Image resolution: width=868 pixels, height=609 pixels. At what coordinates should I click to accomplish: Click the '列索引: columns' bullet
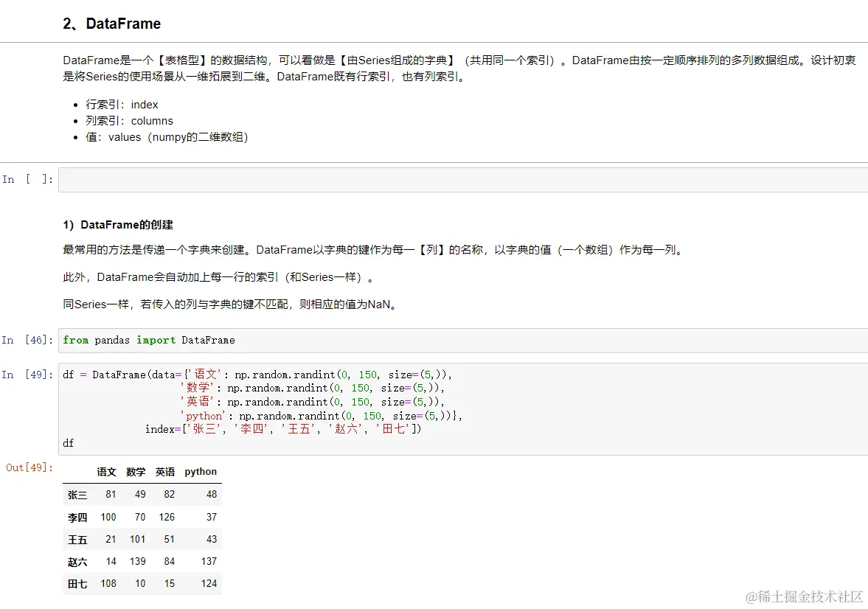coord(129,121)
